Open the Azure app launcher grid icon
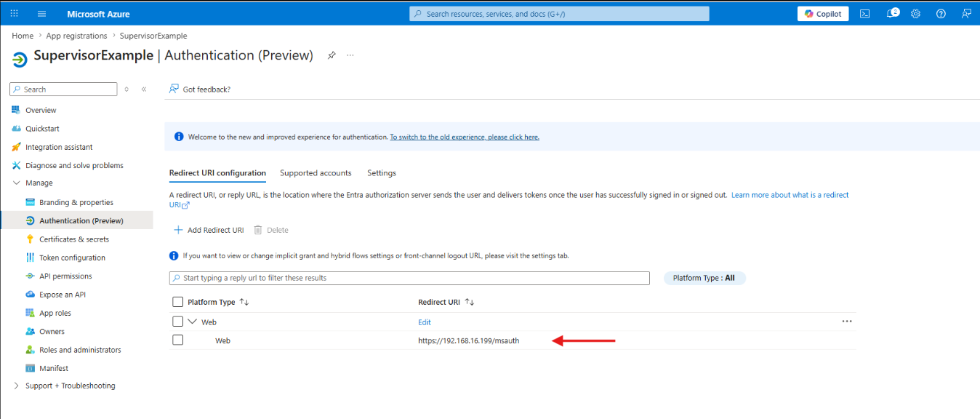The height and width of the screenshot is (419, 980). [x=15, y=14]
